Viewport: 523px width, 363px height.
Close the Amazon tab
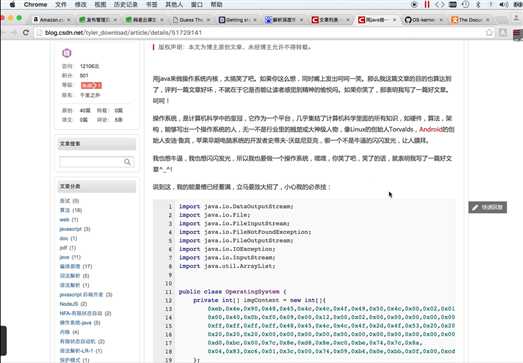click(68, 20)
